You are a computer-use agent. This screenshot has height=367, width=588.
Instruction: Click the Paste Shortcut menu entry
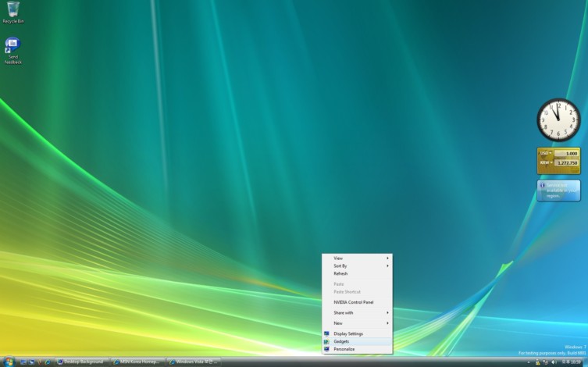click(357, 292)
